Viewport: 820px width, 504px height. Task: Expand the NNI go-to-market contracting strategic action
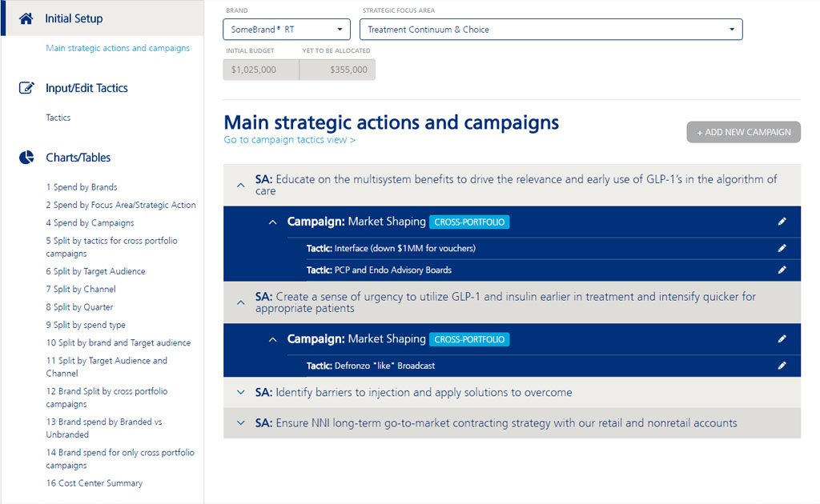[240, 423]
